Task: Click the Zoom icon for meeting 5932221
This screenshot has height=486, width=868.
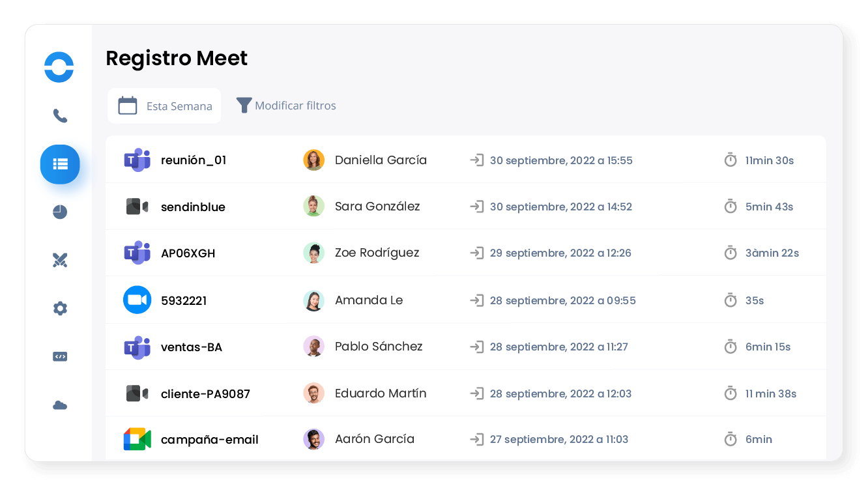Action: (x=137, y=300)
